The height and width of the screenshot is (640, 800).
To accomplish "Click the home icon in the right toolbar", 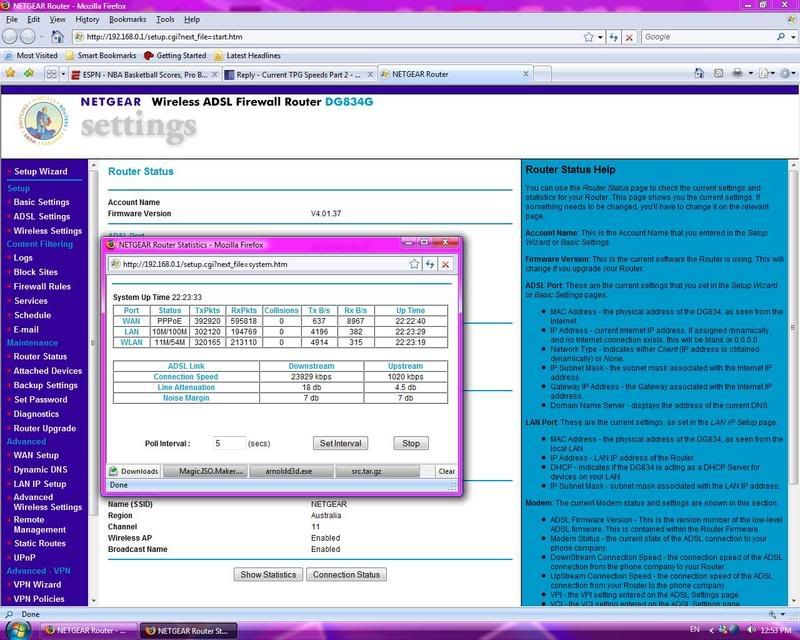I will [699, 73].
